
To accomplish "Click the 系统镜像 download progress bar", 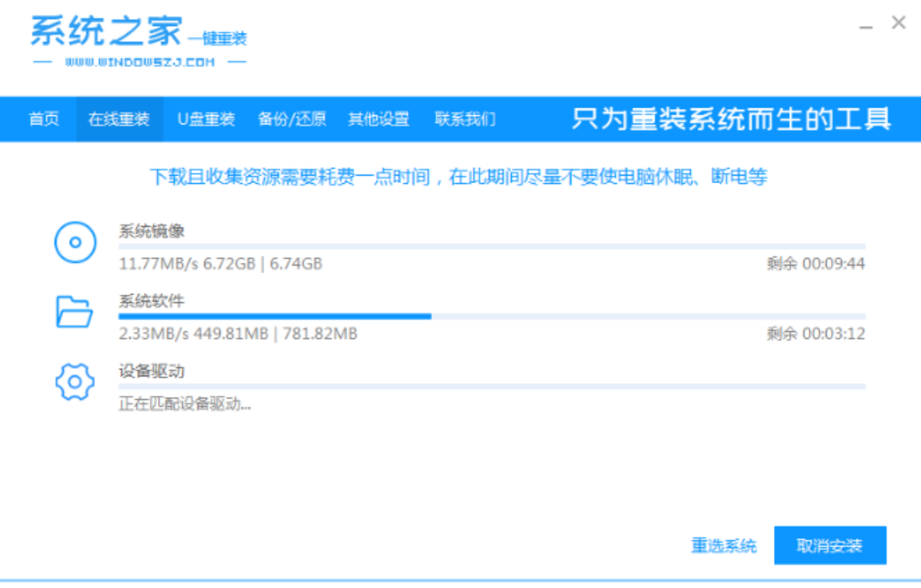I will 492,246.
